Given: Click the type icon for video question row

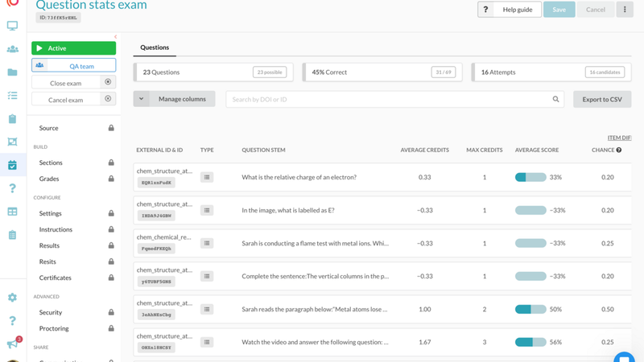Looking at the screenshot, I should 207,343.
